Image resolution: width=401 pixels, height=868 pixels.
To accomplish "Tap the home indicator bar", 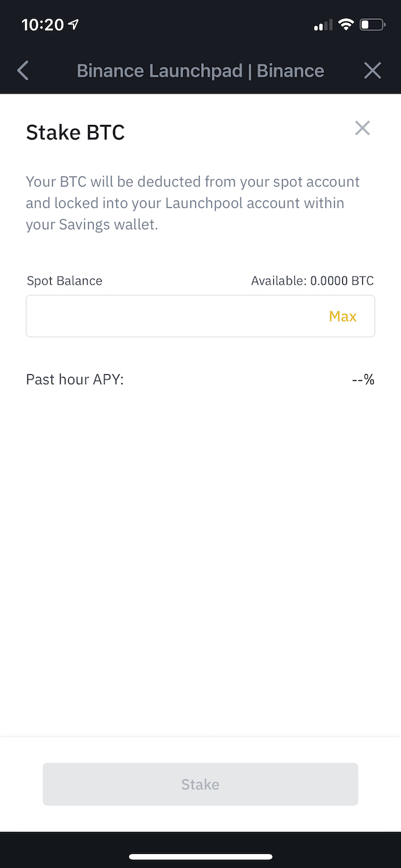I will pos(200,857).
